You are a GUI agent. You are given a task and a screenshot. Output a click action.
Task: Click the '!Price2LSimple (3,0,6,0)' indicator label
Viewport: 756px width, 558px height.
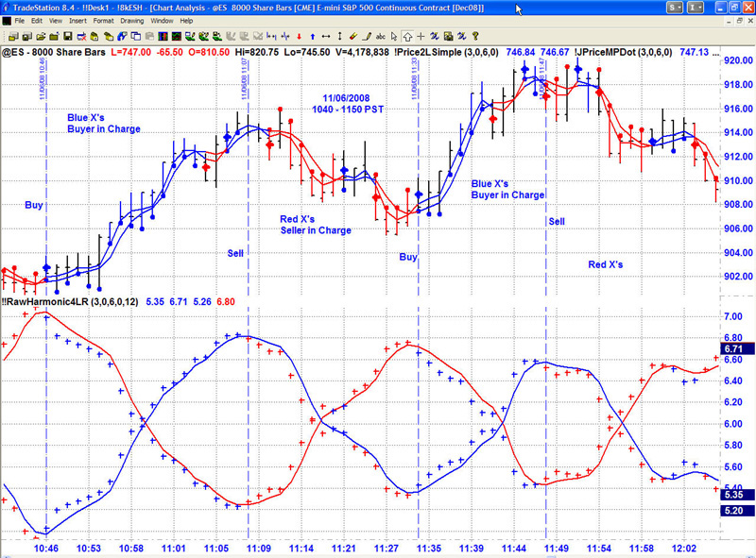[x=446, y=52]
